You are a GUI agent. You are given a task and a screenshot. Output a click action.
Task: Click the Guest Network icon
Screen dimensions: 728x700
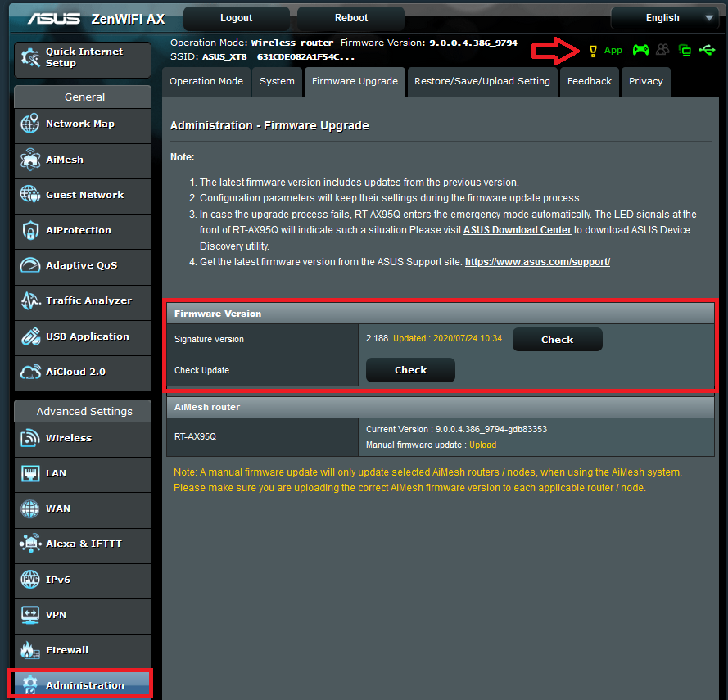[30, 194]
